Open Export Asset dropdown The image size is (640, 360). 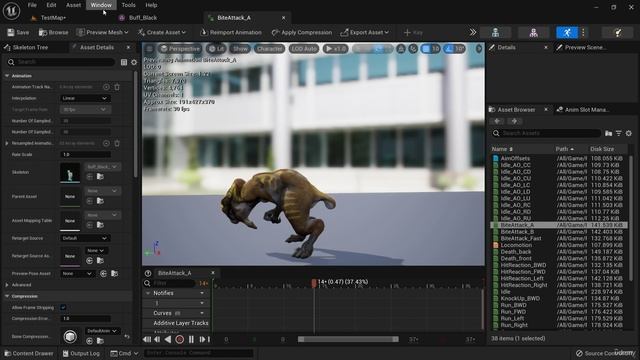[365, 32]
